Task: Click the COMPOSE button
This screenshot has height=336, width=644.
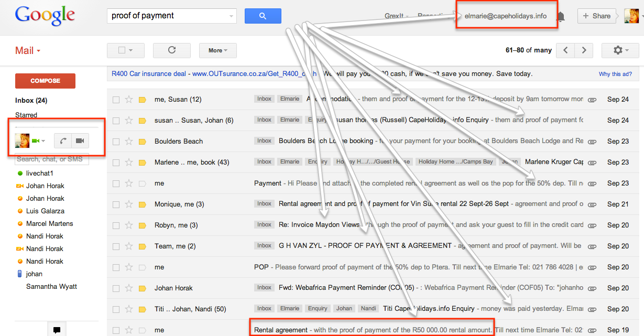Action: coord(45,81)
